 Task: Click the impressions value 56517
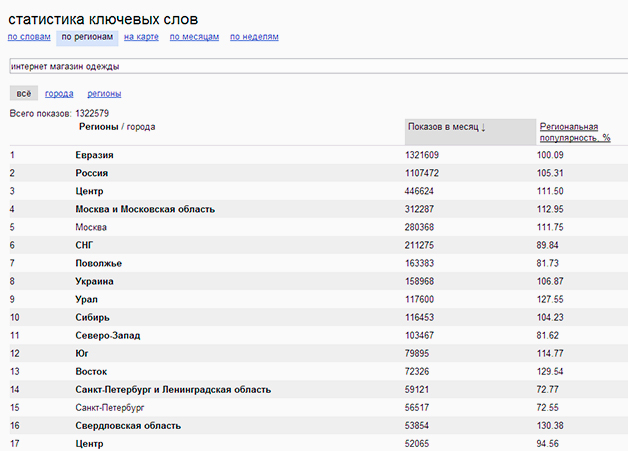coord(417,407)
